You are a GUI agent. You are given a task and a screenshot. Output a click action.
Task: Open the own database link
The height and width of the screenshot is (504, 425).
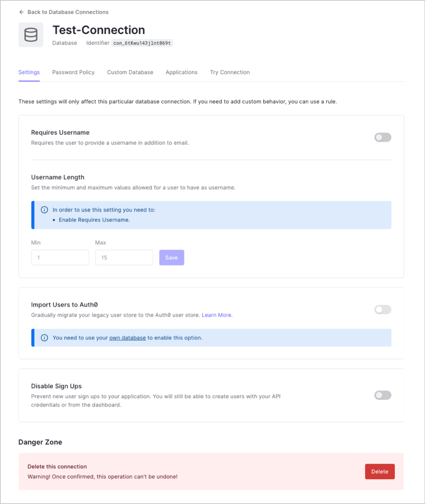(x=128, y=338)
